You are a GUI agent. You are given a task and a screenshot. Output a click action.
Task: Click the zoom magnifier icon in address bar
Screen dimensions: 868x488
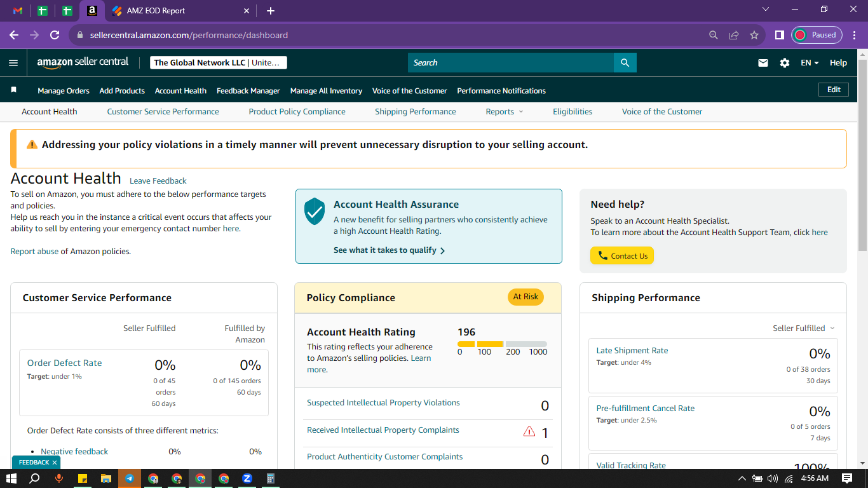pos(714,35)
